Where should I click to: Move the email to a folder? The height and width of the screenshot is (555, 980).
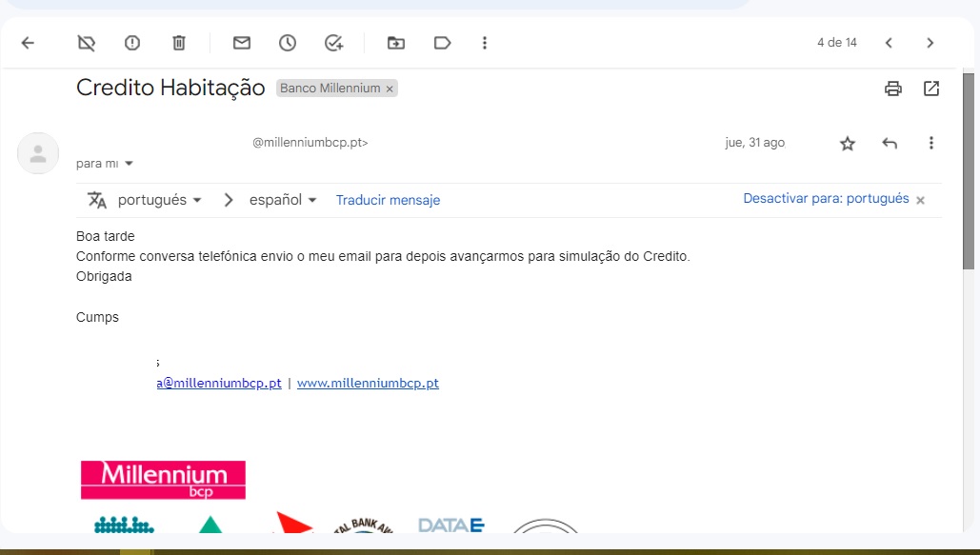[x=395, y=43]
